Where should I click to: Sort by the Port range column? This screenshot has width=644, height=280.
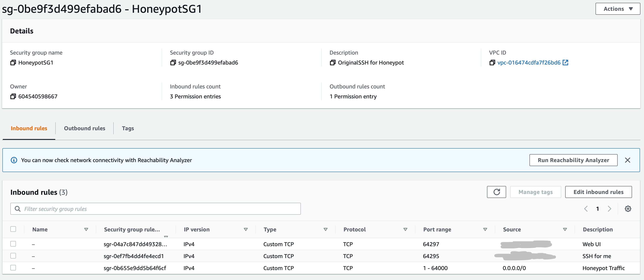coord(485,229)
